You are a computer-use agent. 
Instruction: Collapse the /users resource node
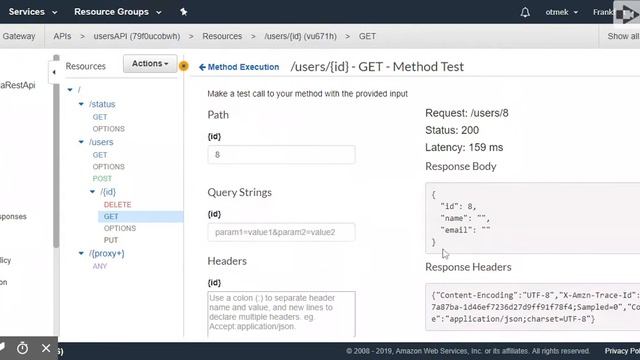(x=81, y=142)
